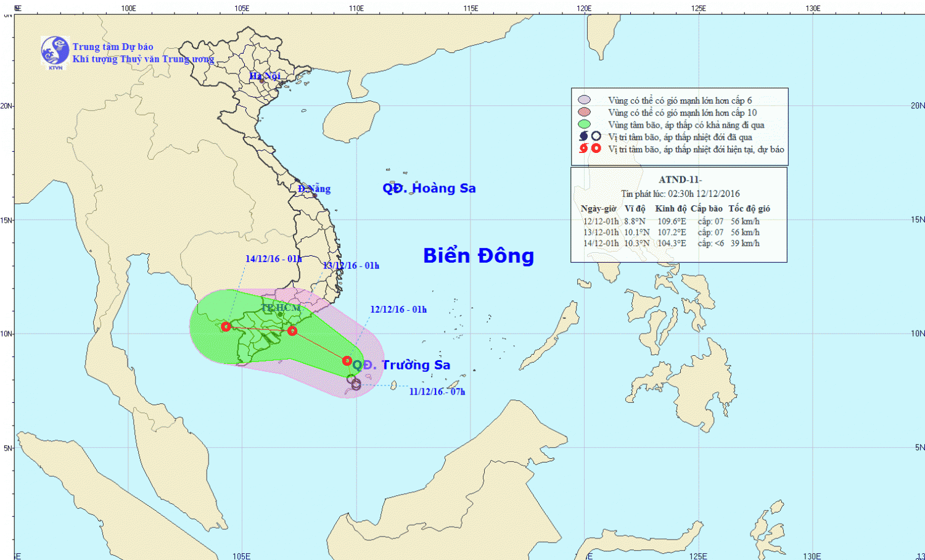
Task: Click the brown level-10 wind legend swatch
Action: point(584,112)
